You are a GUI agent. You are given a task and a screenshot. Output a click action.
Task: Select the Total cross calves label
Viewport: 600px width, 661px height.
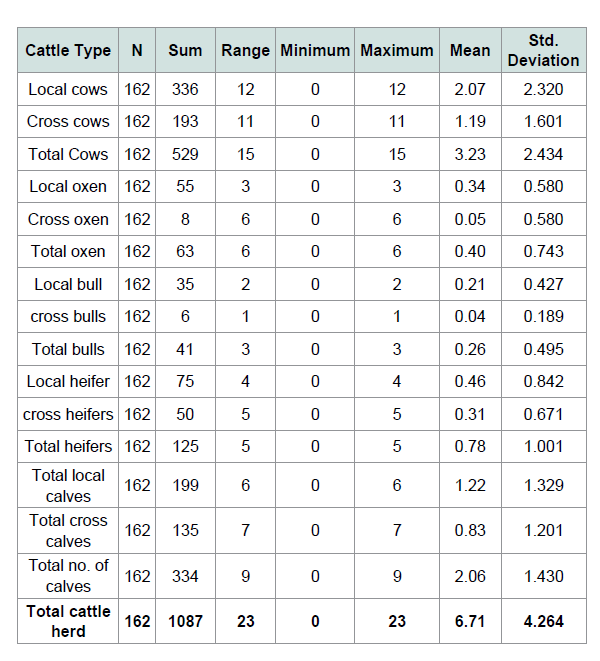[x=68, y=530]
